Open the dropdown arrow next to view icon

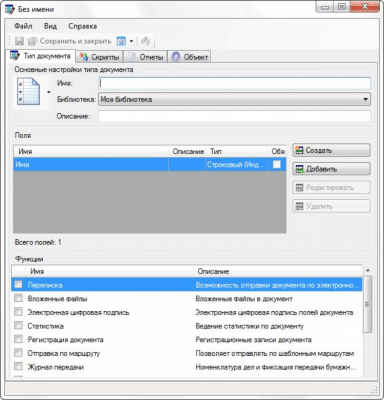click(131, 41)
